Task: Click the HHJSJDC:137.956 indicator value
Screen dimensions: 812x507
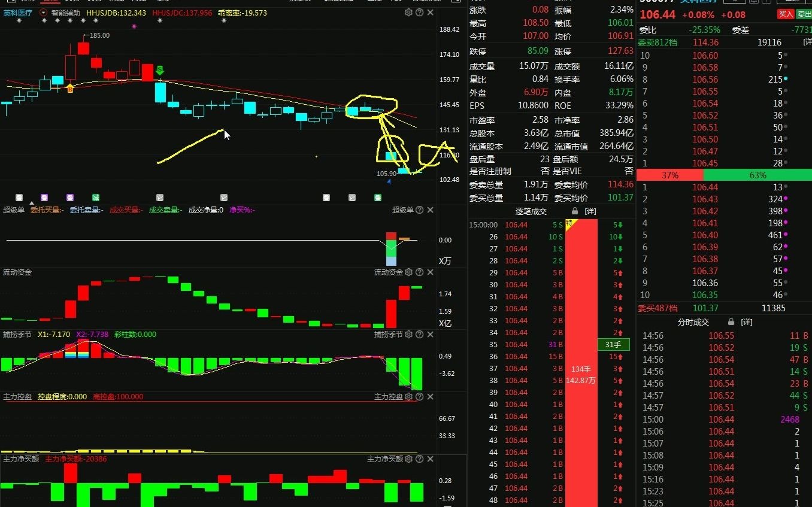Action: pyautogui.click(x=182, y=13)
